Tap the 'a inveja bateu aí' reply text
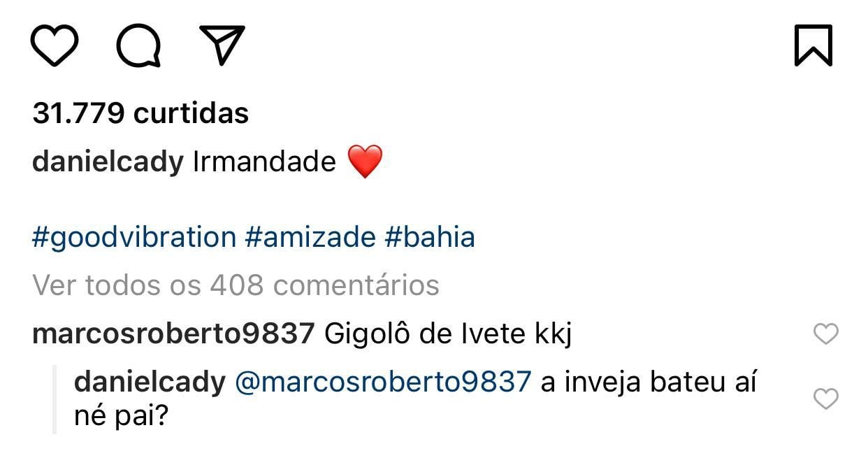Image resolution: width=868 pixels, height=451 pixels. pyautogui.click(x=649, y=383)
